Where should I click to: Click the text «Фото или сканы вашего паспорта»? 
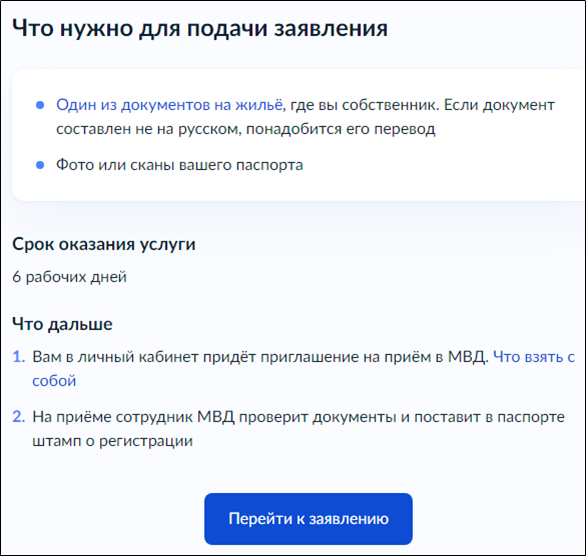(x=179, y=165)
